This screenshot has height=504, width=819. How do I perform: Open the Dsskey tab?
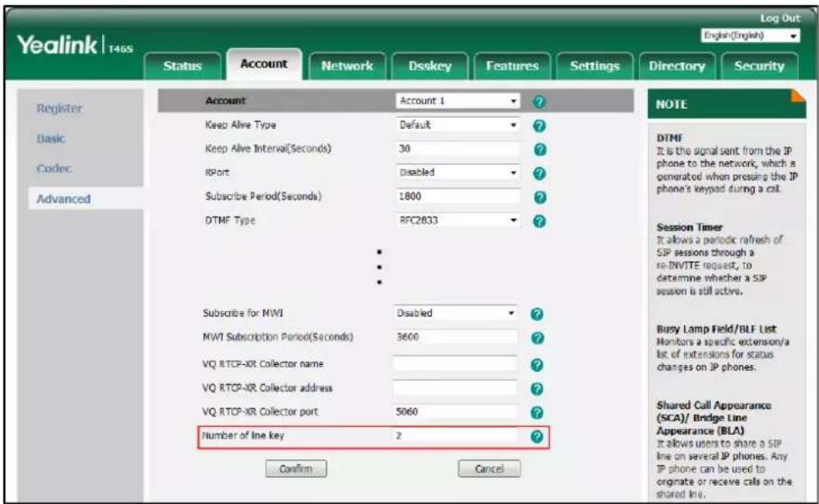coord(430,67)
